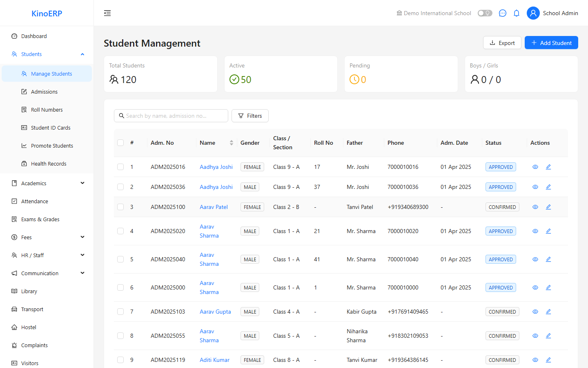Select checkbox for row ADM2025016

(x=120, y=167)
